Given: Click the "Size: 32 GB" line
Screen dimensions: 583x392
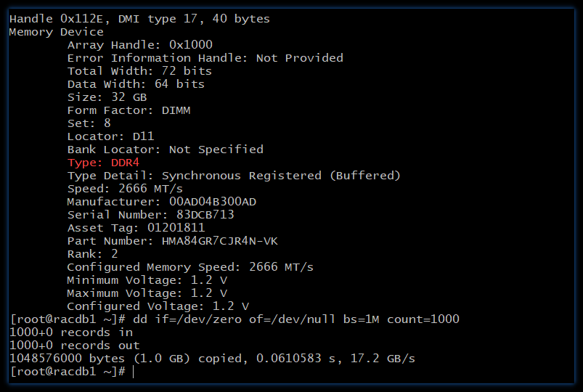Looking at the screenshot, I should click(107, 97).
